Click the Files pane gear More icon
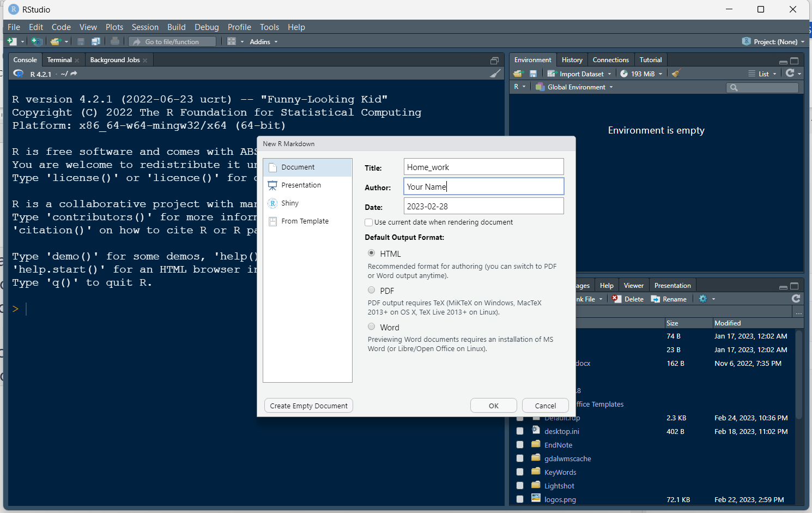Image resolution: width=812 pixels, height=513 pixels. point(703,299)
